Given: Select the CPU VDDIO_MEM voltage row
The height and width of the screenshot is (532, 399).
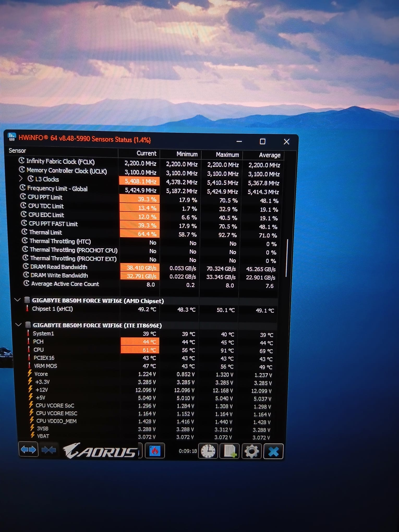Looking at the screenshot, I should [151, 421].
